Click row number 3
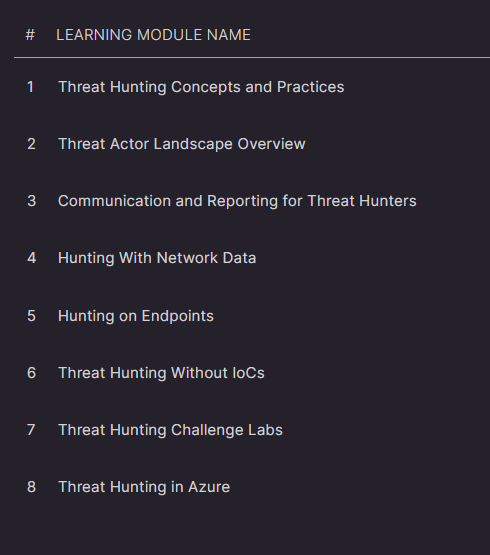The height and width of the screenshot is (555, 490). 32,201
